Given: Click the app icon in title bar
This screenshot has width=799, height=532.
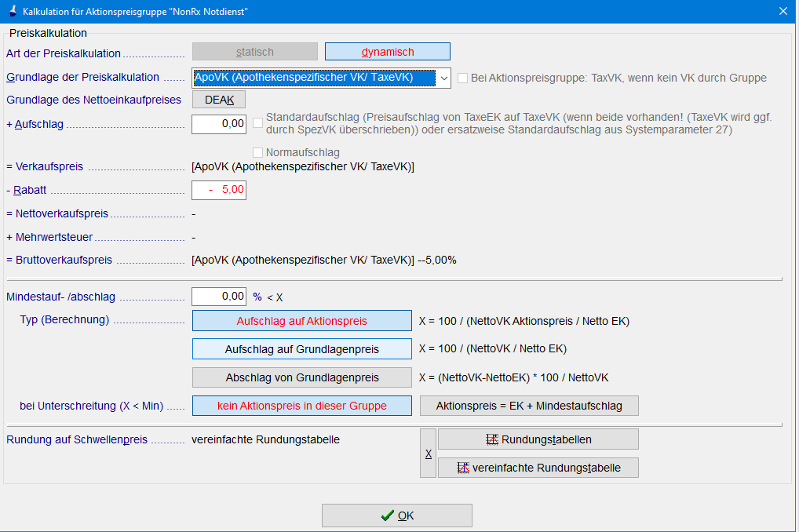Looking at the screenshot, I should pyautogui.click(x=10, y=11).
